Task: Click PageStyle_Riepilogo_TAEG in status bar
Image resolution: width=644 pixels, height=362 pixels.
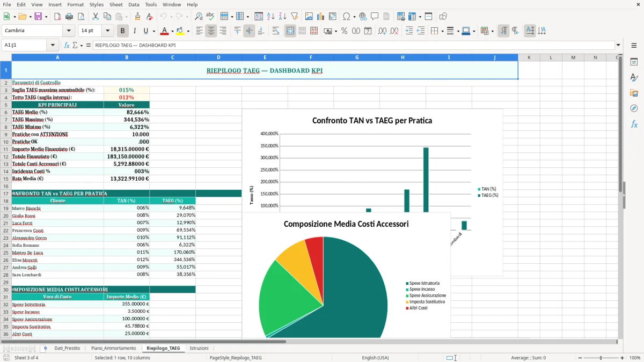Action: [x=236, y=358]
